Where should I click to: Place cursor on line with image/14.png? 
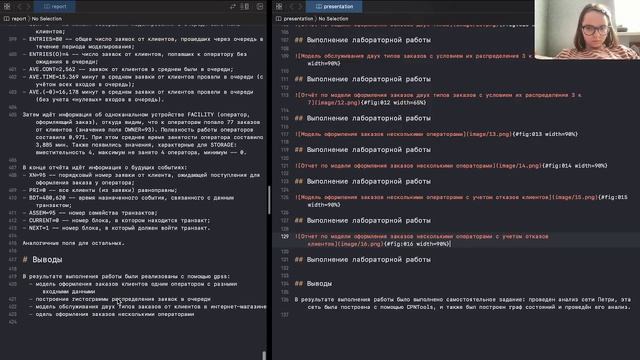[451, 166]
